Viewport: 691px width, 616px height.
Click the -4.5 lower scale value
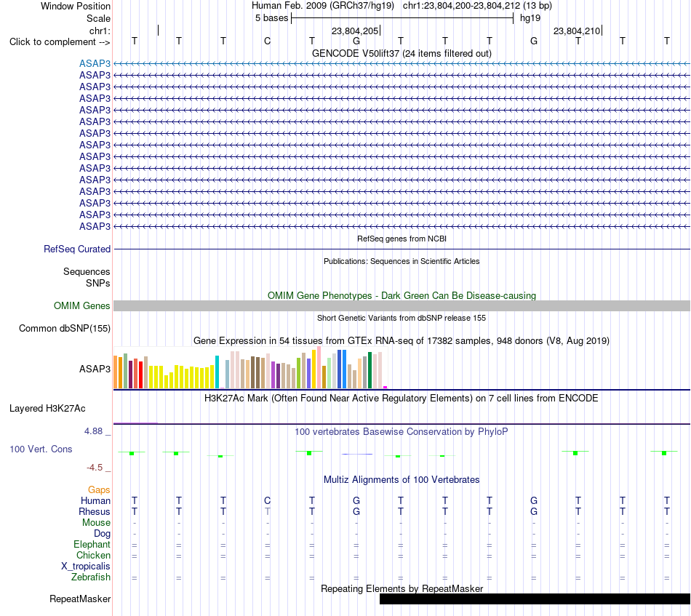(95, 468)
